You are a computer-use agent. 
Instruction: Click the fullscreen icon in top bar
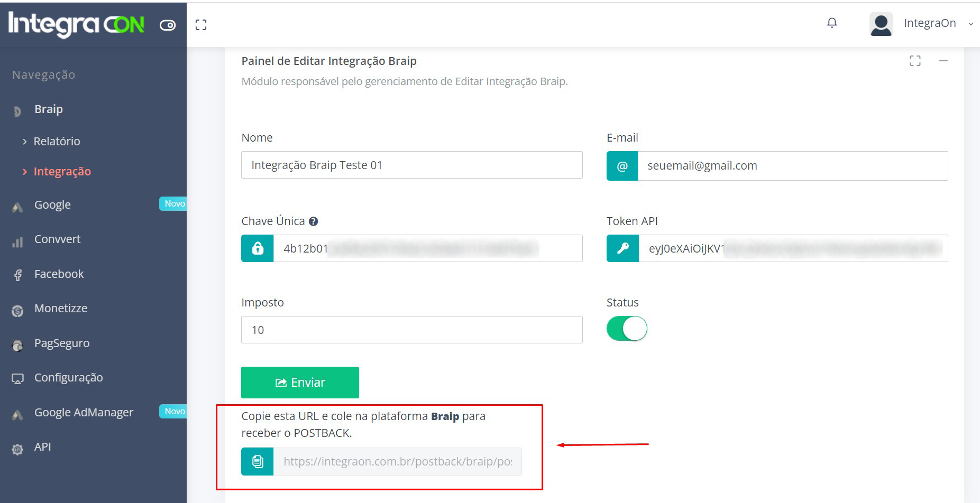click(201, 25)
